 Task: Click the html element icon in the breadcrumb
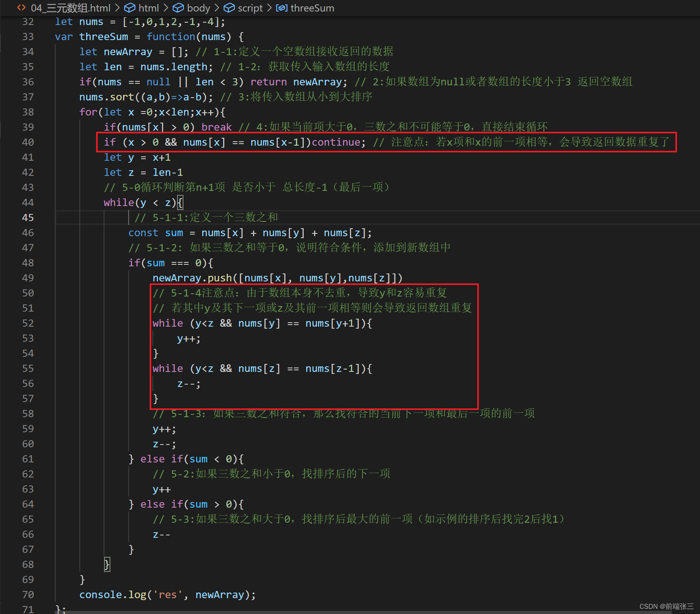point(129,8)
